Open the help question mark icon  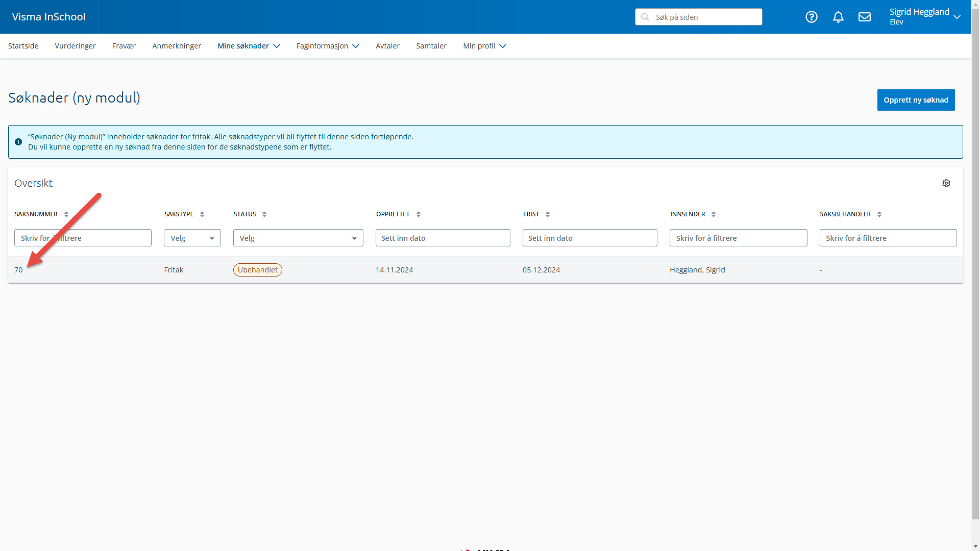(811, 17)
